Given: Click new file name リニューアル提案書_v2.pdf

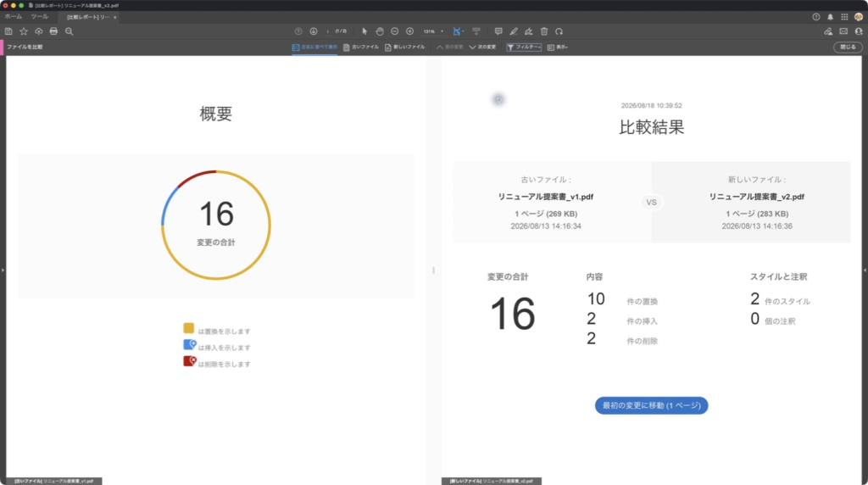Looking at the screenshot, I should tap(757, 197).
